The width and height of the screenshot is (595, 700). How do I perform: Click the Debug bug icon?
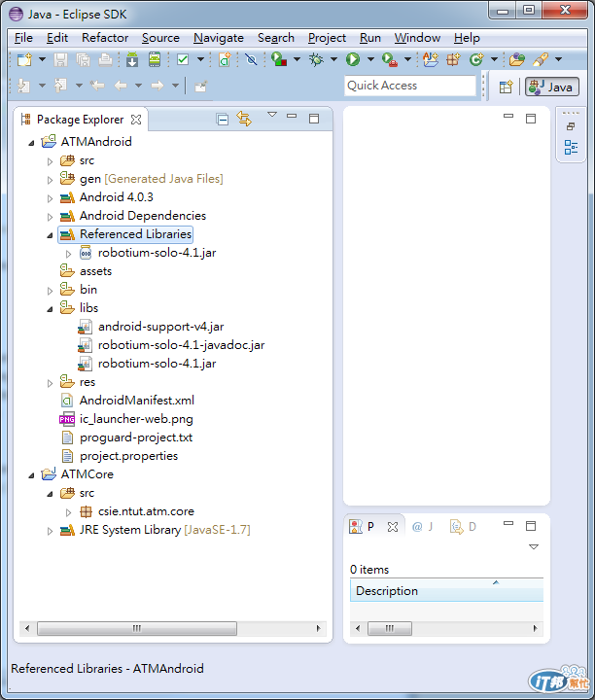[316, 59]
